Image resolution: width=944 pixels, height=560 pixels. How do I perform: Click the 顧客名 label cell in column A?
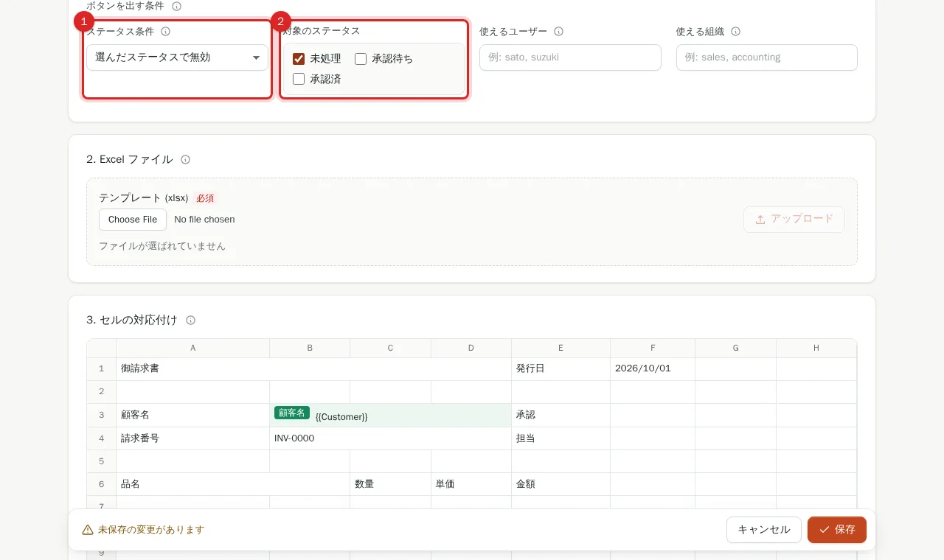click(193, 416)
